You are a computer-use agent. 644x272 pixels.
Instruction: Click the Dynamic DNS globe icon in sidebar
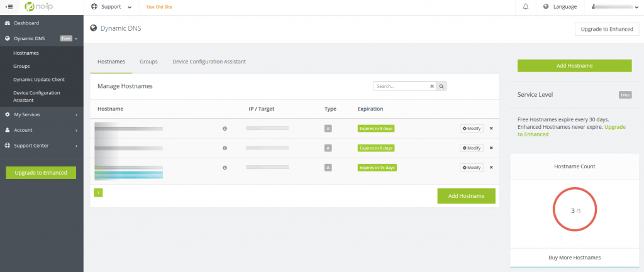(x=8, y=38)
